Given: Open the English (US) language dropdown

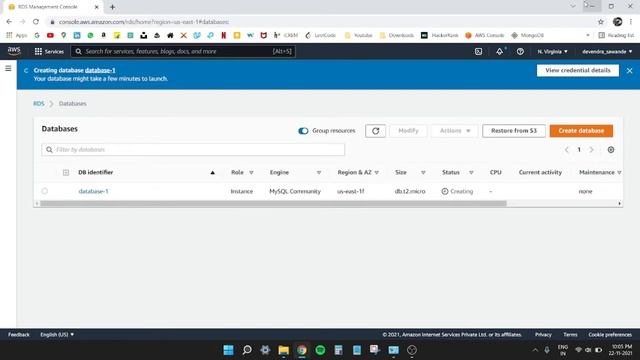Looking at the screenshot, I should (57, 334).
